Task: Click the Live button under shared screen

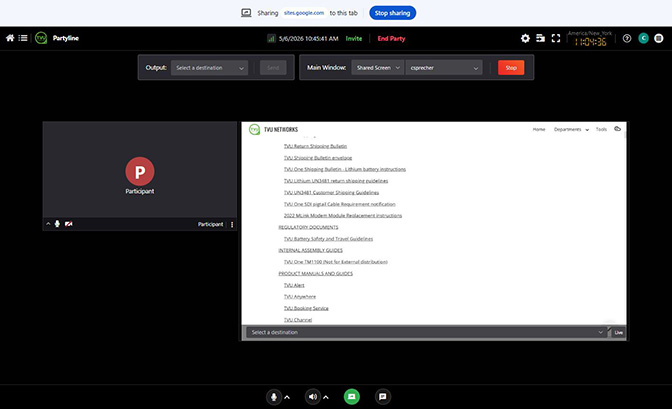Action: (618, 332)
